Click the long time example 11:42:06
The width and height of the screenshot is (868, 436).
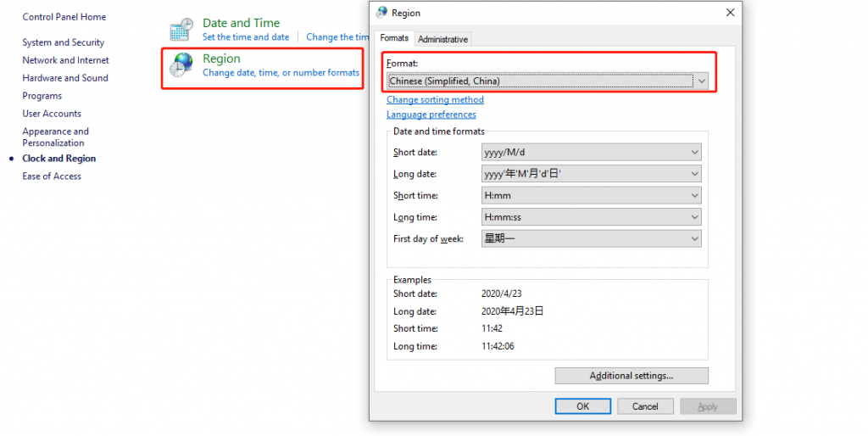[x=498, y=346]
